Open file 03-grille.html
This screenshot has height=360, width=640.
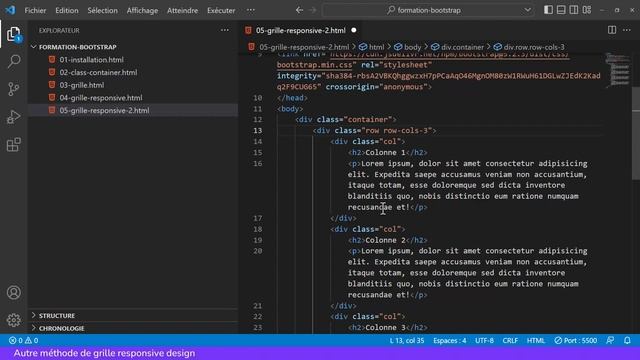click(x=82, y=85)
